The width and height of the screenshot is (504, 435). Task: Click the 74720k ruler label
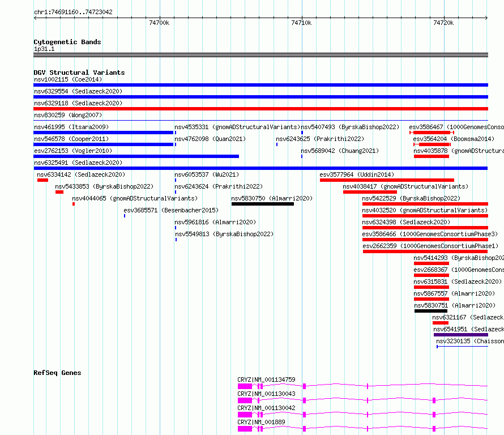(x=443, y=23)
